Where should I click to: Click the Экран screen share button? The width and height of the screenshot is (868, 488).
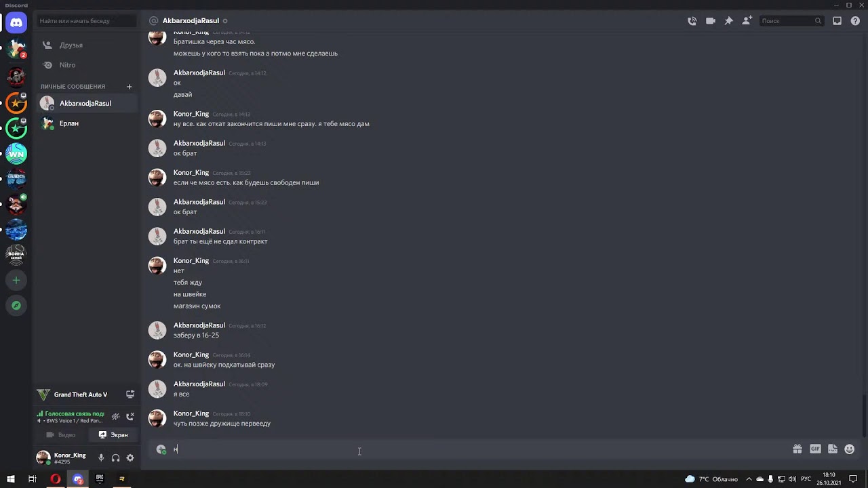tap(113, 435)
